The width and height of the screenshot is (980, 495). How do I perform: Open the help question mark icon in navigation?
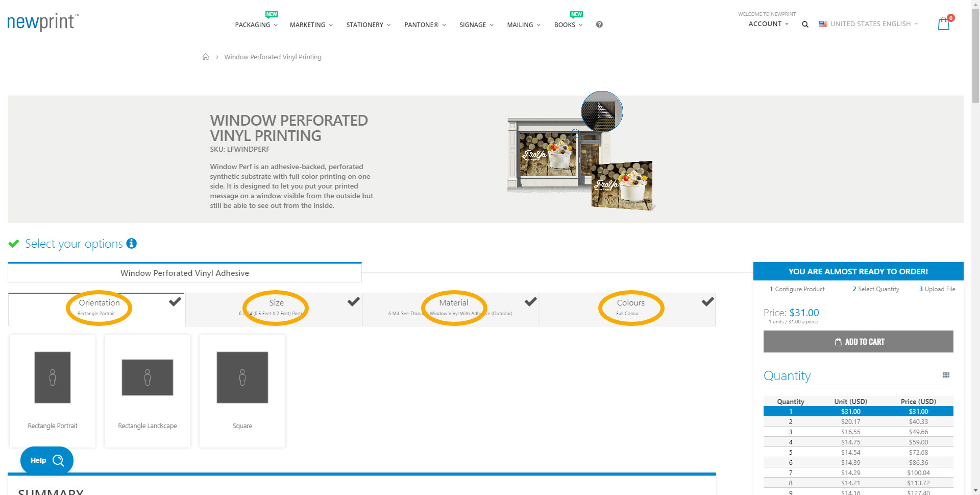599,25
